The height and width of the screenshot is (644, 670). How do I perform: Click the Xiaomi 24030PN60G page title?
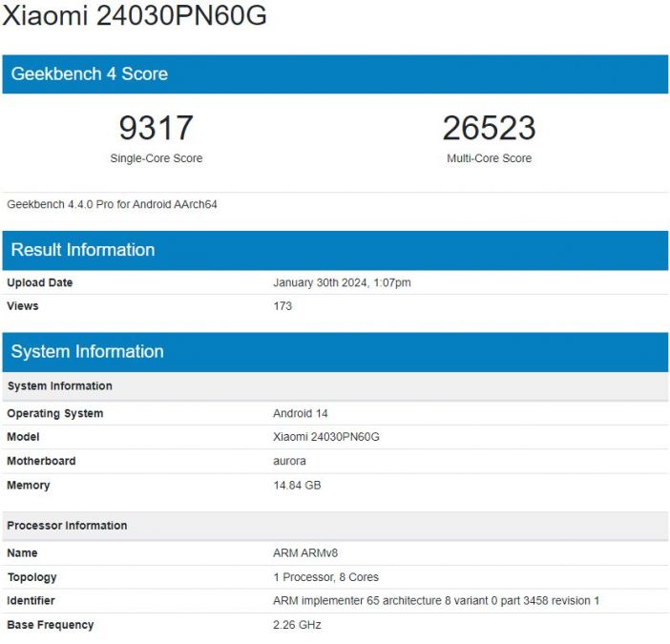[135, 15]
